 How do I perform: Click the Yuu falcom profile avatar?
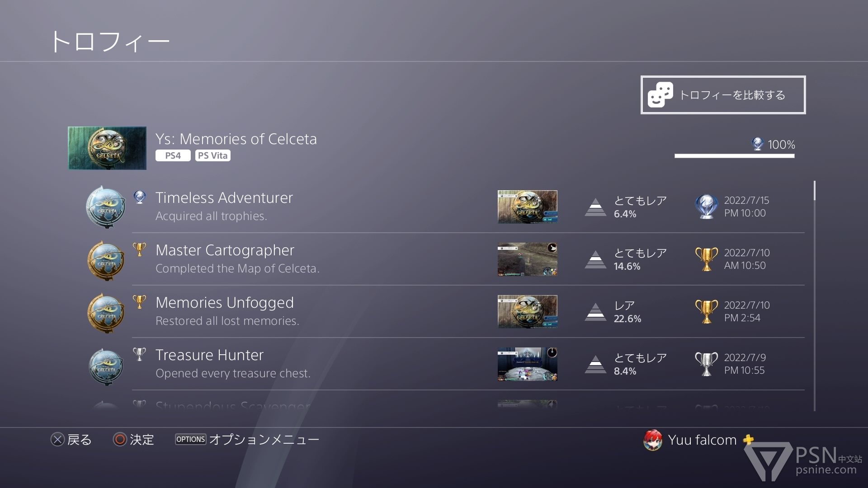(x=653, y=440)
